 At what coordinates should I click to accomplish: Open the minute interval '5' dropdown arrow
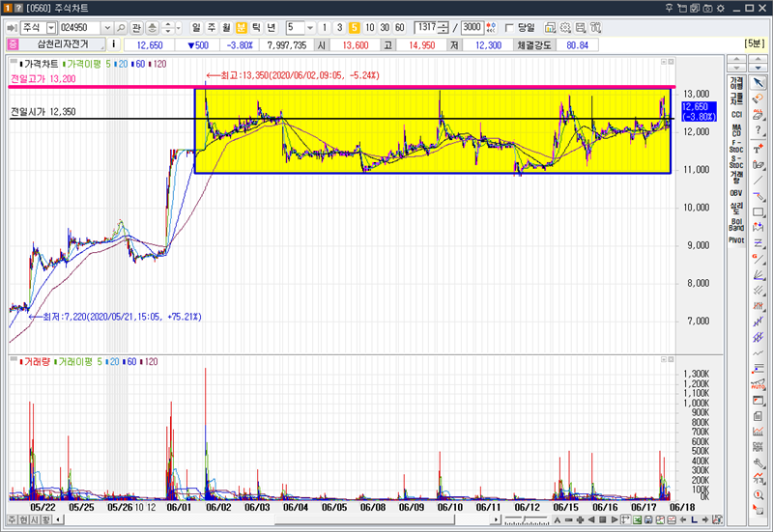[x=310, y=28]
